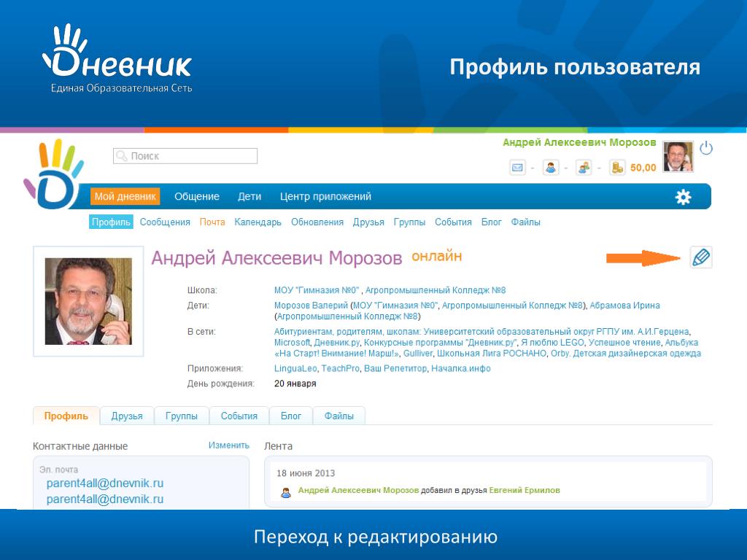Open the Началка.инфо application link

coord(461,368)
